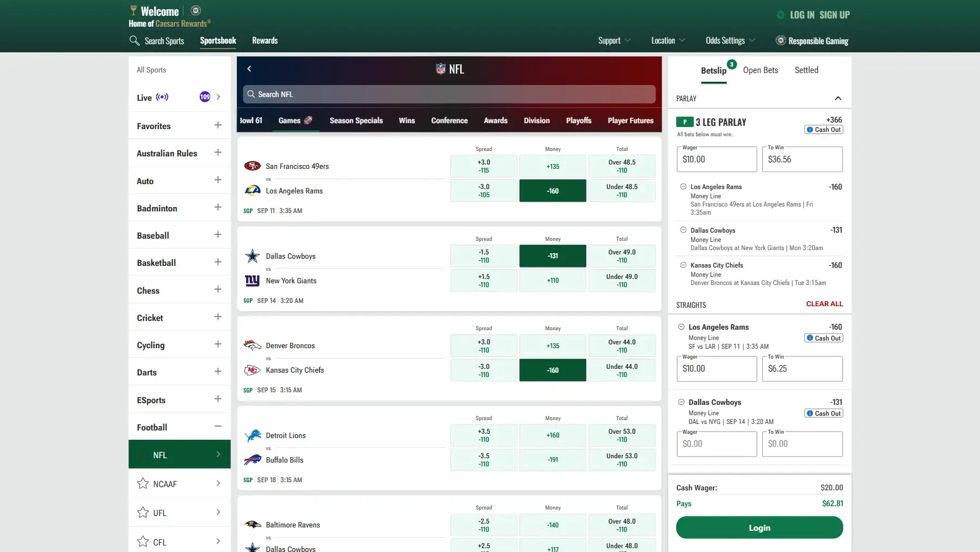
Task: Remove Dallas Cowboys straight bet
Action: (x=681, y=402)
